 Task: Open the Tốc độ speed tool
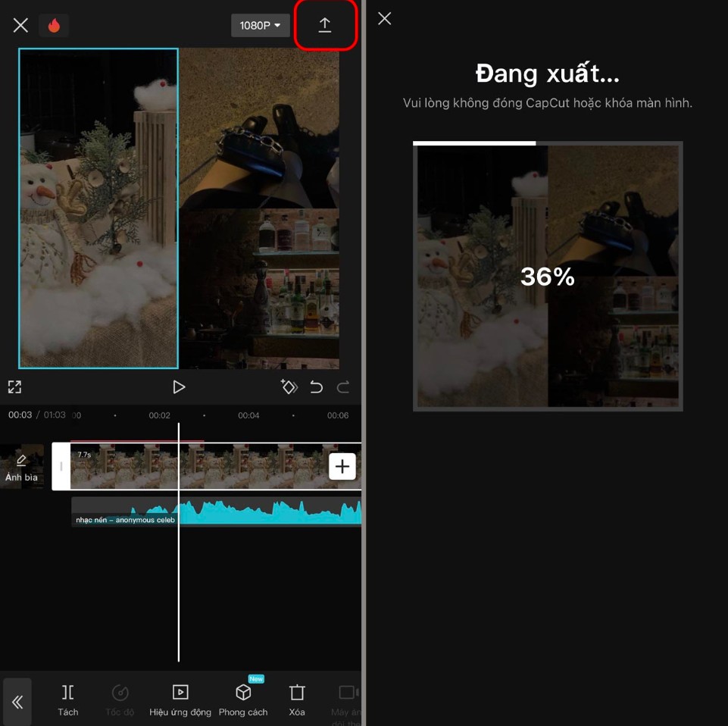(x=120, y=700)
